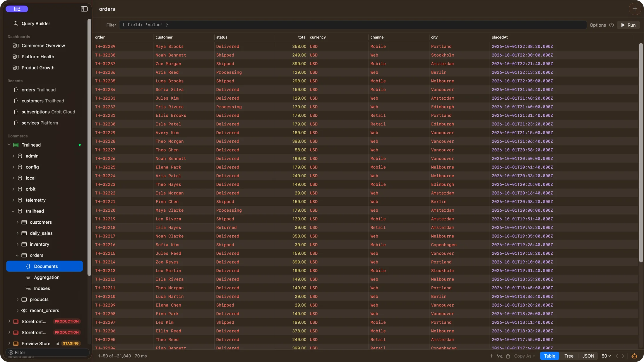This screenshot has width=644, height=362.
Task: Switch to Table view
Action: pyautogui.click(x=549, y=356)
